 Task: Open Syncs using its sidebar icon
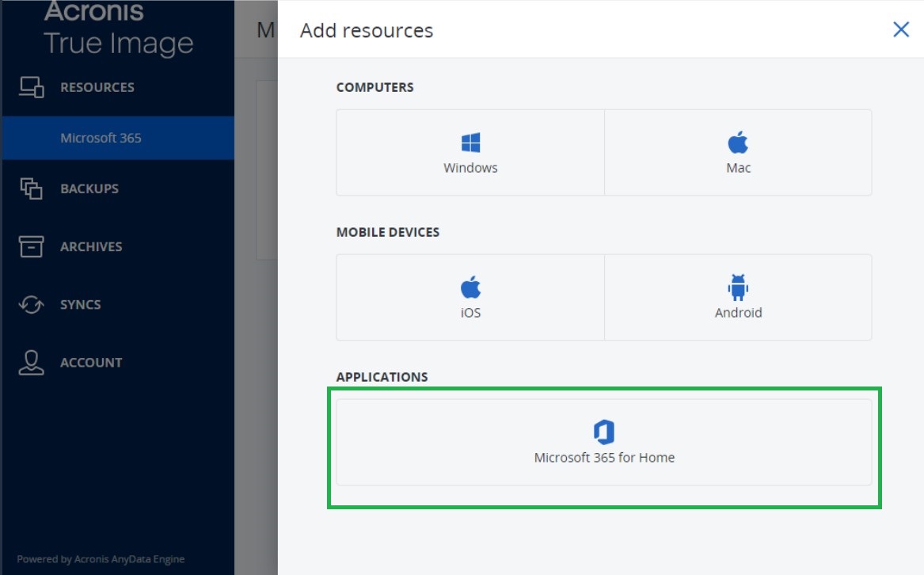click(x=32, y=304)
